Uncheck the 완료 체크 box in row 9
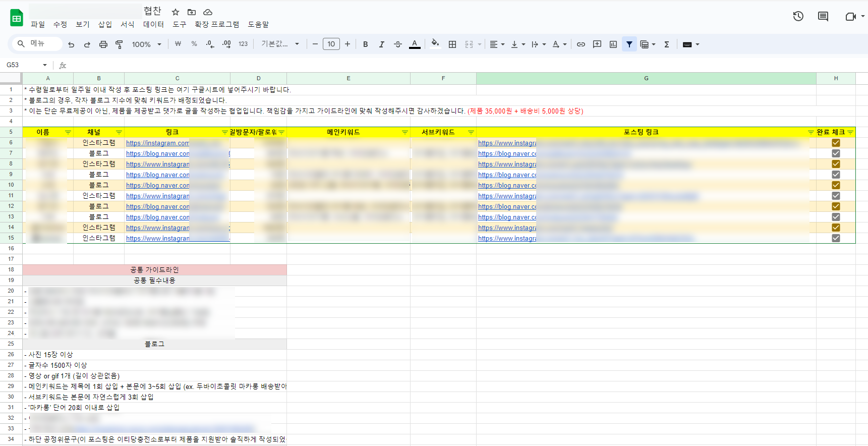 pos(836,175)
